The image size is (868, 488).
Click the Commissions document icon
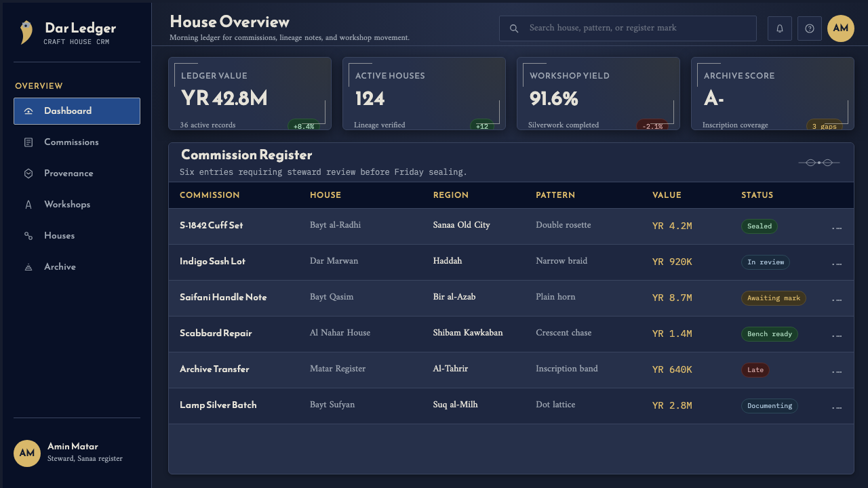tap(28, 142)
